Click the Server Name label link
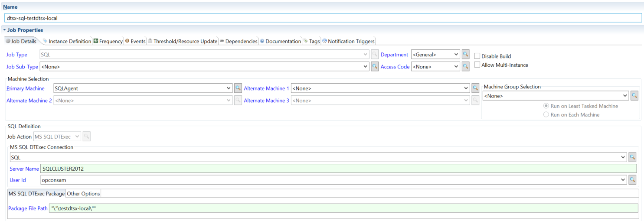This screenshot has height=221, width=644. click(x=24, y=169)
